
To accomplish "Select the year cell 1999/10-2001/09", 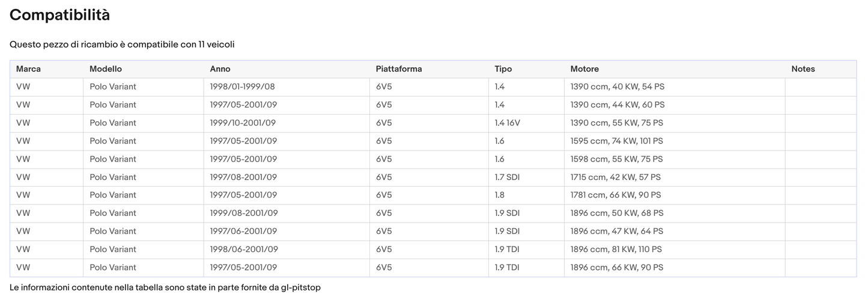I will point(243,123).
